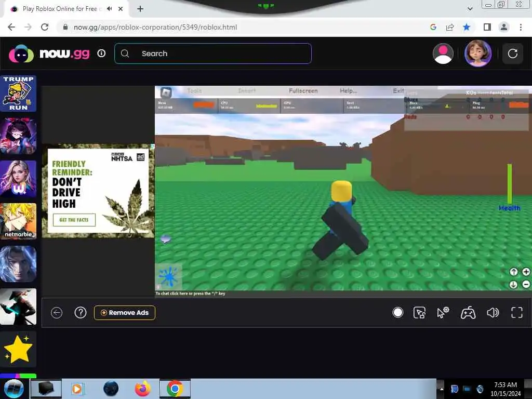Open the shadow ninja game thumbnail
Viewport: 532px width, 399px height.
[x=18, y=307]
